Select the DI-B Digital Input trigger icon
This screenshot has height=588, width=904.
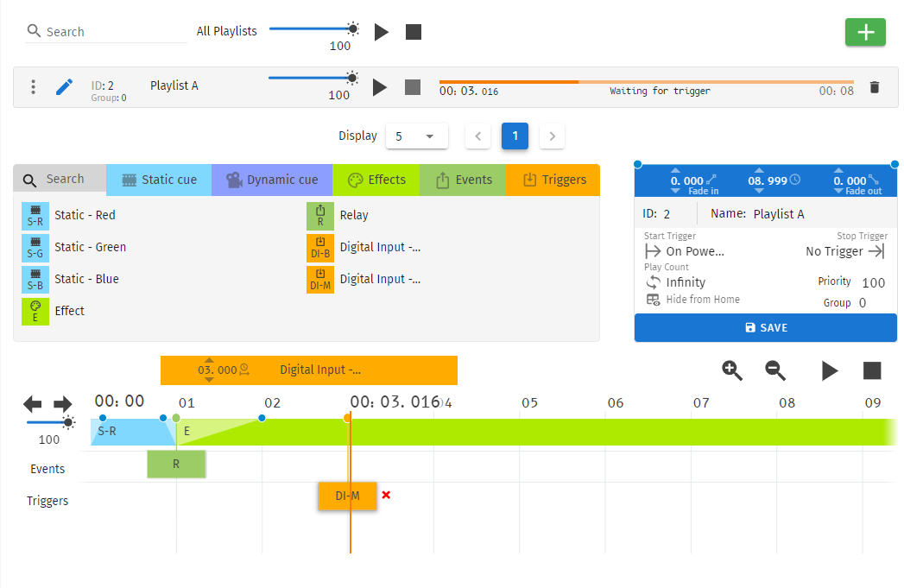(x=320, y=248)
